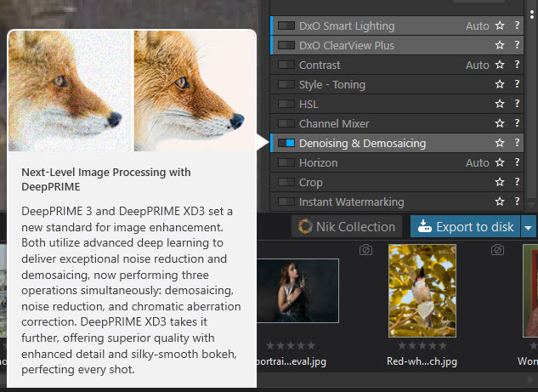Open help for DxO ClearView Plus
This screenshot has height=392, width=538.
[x=517, y=45]
